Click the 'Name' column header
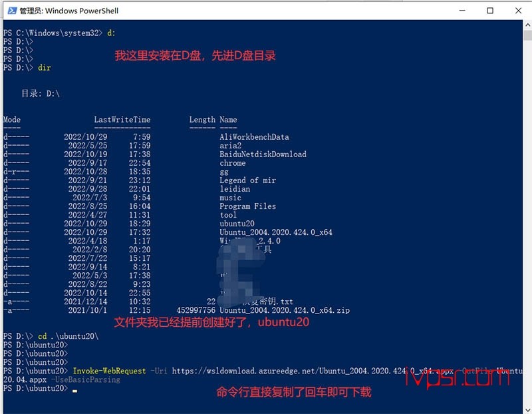Screen dimensions: 532x414 [x=228, y=120]
